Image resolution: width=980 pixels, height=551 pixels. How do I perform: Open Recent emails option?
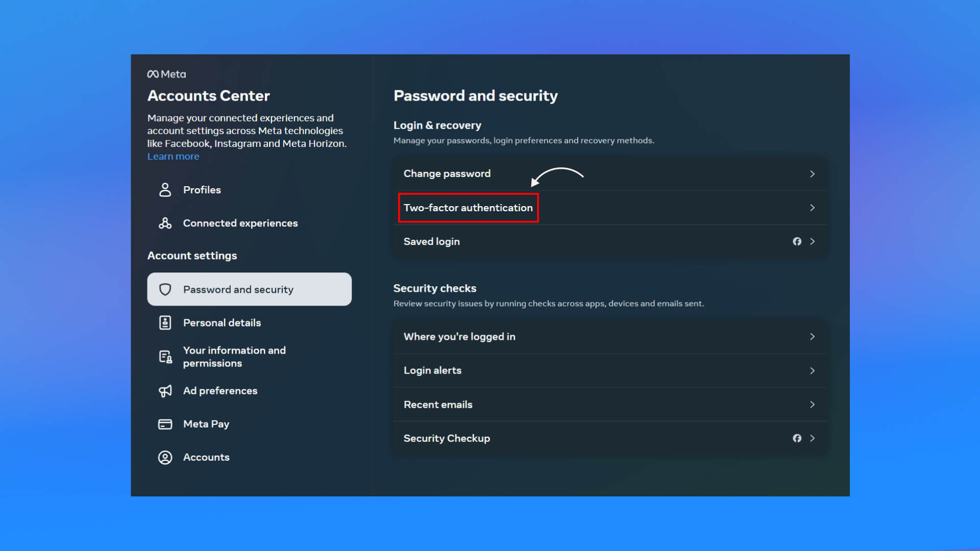(610, 405)
